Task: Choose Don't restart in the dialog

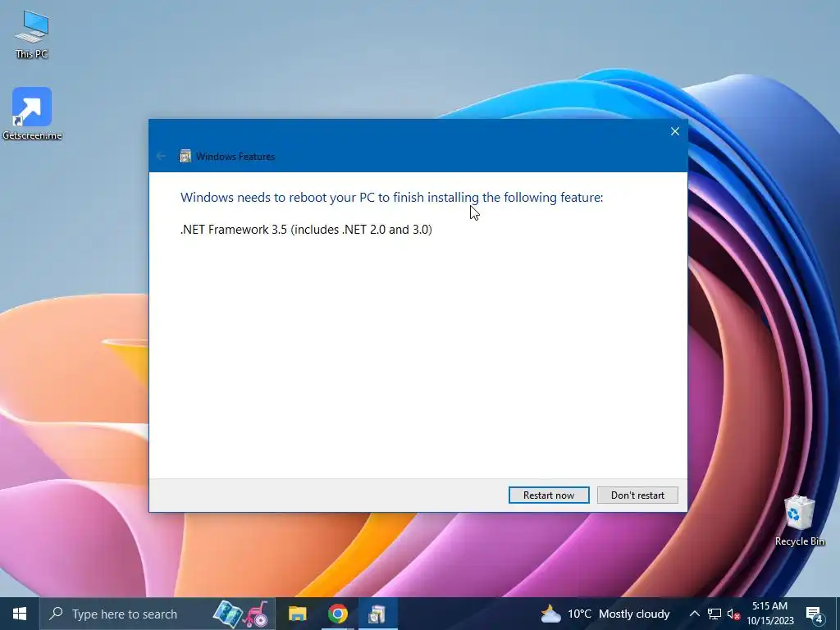Action: click(x=637, y=495)
